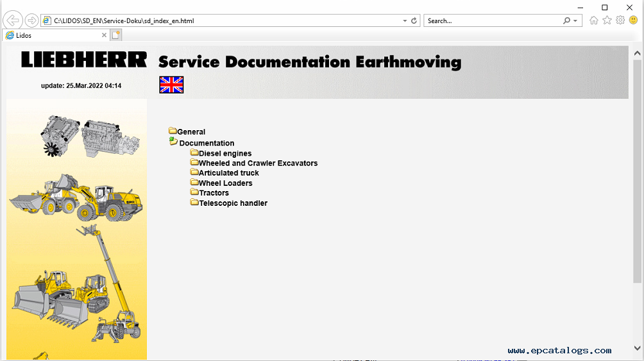Open Tractors link
The image size is (644, 361).
click(x=214, y=193)
